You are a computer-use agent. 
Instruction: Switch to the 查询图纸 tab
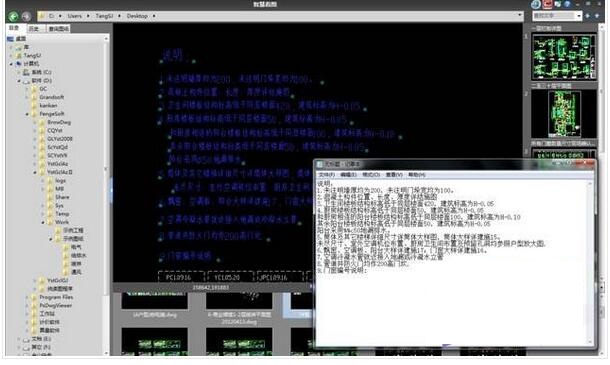(x=58, y=29)
